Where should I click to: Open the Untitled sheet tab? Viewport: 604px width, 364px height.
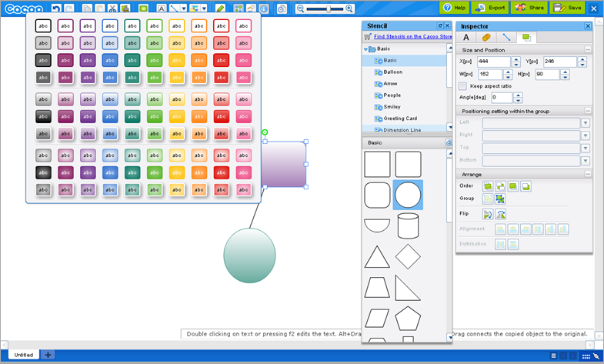tap(24, 355)
